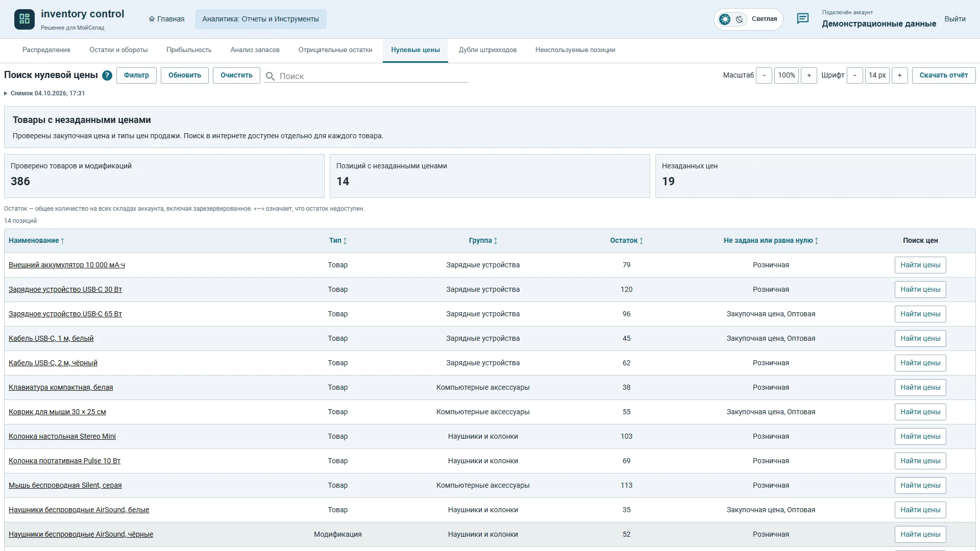The width and height of the screenshot is (980, 551).
Task: Open Аналитика: Отчеты и Инструменты menu
Action: click(x=260, y=19)
